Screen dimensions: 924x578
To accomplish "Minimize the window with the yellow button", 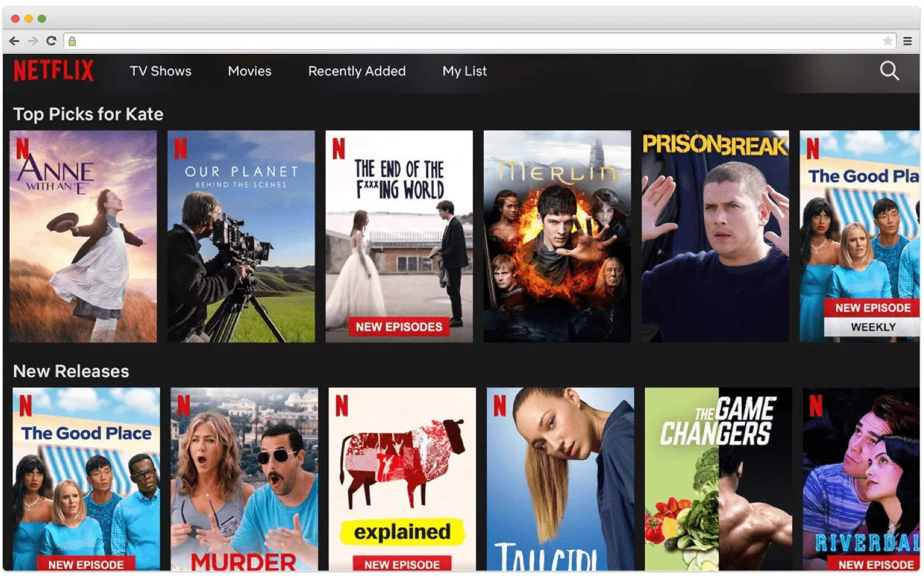I will pos(28,18).
